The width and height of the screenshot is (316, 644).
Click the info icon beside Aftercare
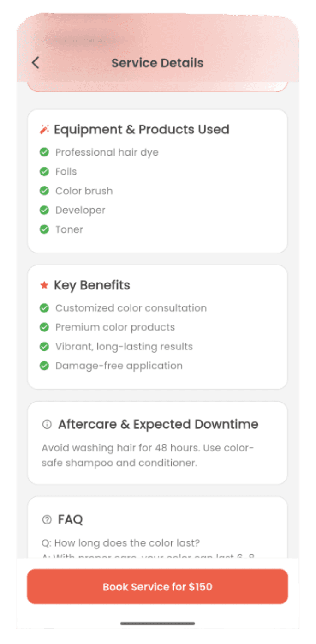point(47,425)
